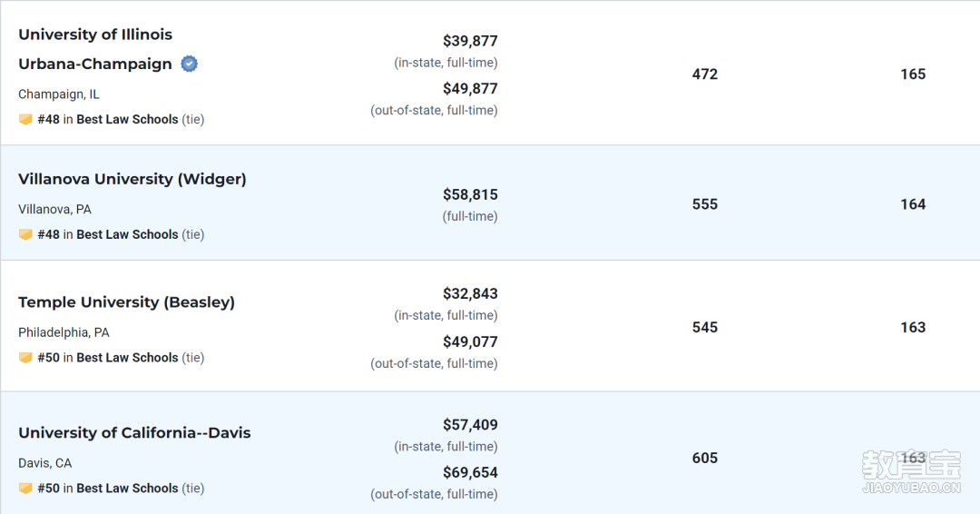This screenshot has width=980, height=514.
Task: Click ranking badge icon for University of Illinois
Action: point(25,119)
